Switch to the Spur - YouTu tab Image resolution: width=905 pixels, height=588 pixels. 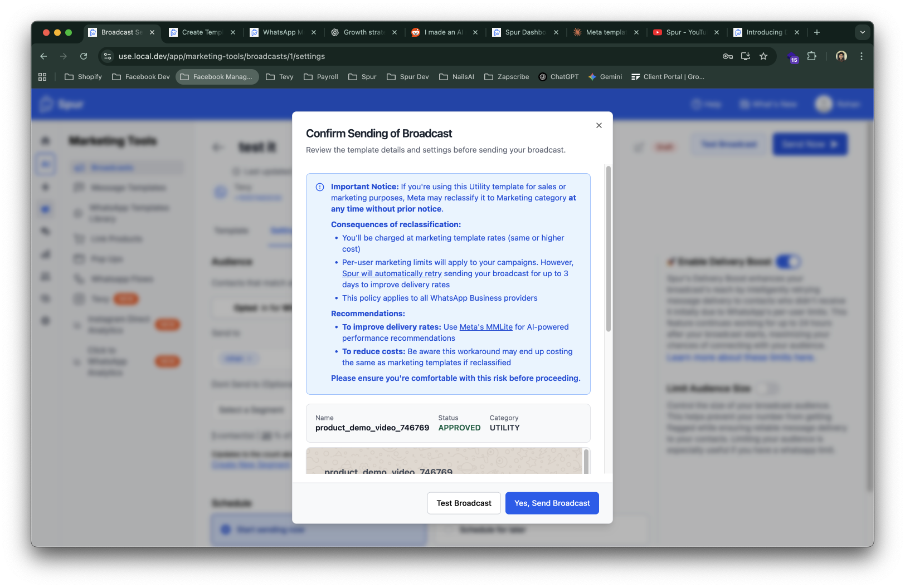(x=687, y=32)
